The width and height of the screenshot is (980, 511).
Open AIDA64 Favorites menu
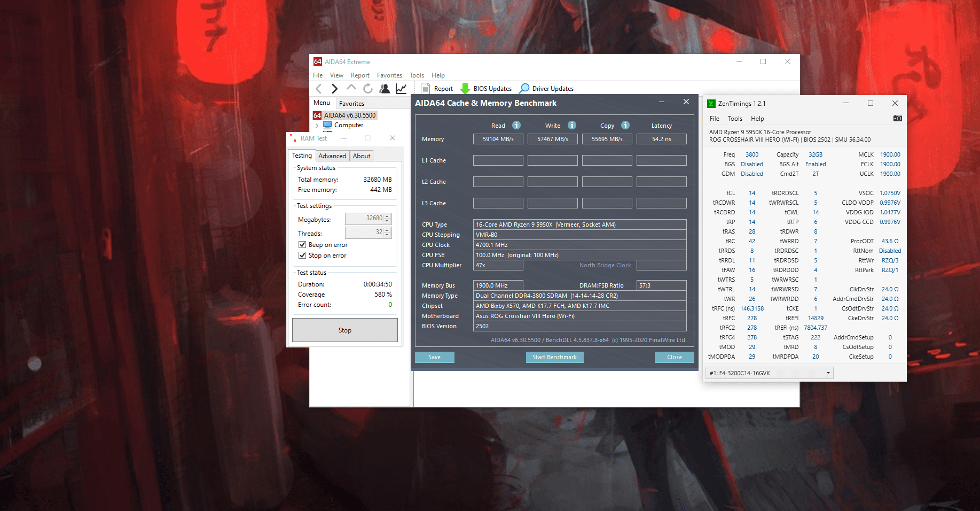pyautogui.click(x=389, y=75)
